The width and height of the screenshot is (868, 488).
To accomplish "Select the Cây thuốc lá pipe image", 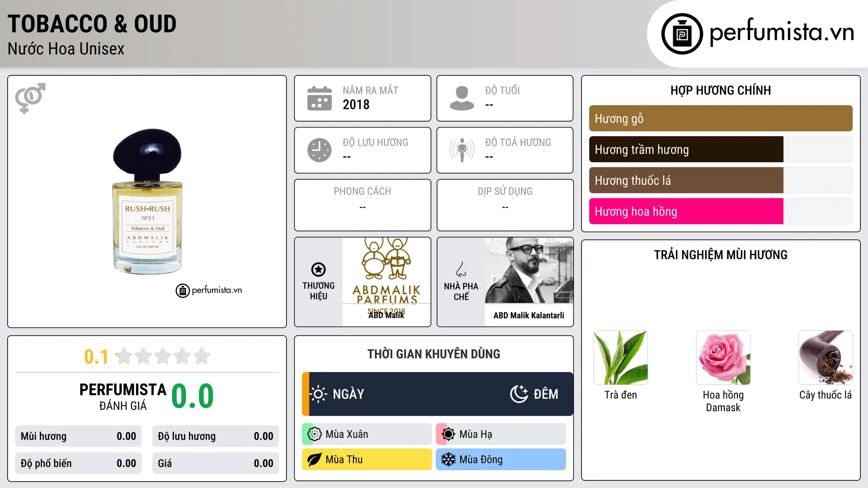I will 826,358.
